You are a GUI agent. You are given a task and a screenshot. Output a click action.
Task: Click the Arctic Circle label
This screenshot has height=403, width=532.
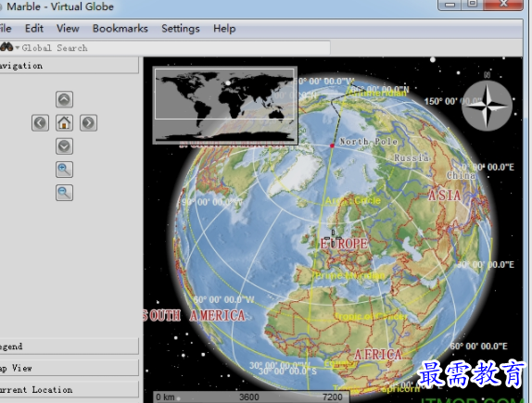click(x=353, y=201)
